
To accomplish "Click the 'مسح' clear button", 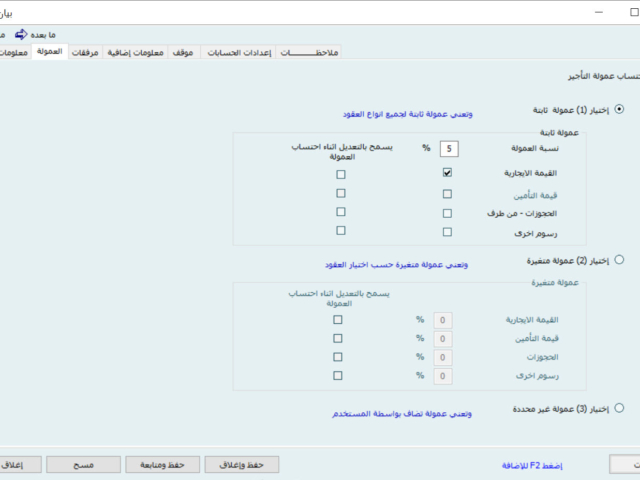I will coord(83,464).
